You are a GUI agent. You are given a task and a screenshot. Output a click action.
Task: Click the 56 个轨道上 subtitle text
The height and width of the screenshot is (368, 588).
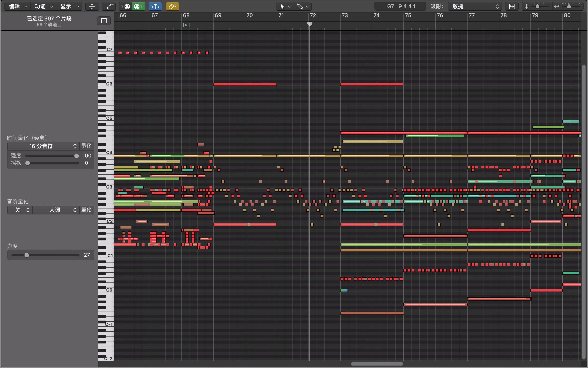click(49, 25)
